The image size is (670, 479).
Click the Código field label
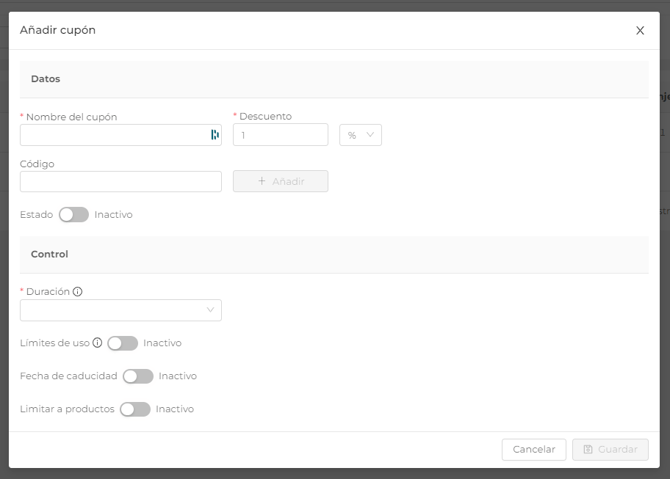pyautogui.click(x=37, y=163)
